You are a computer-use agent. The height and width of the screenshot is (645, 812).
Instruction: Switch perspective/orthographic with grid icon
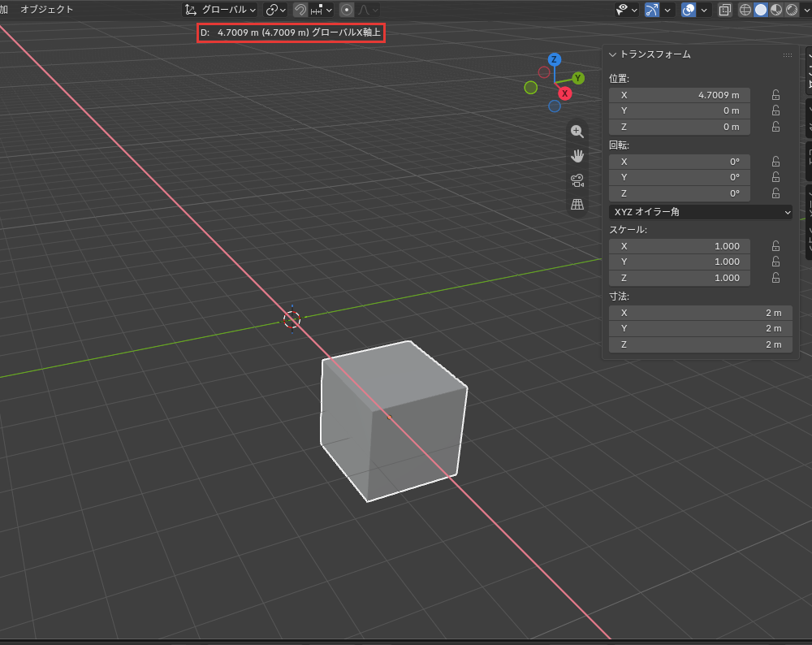577,205
